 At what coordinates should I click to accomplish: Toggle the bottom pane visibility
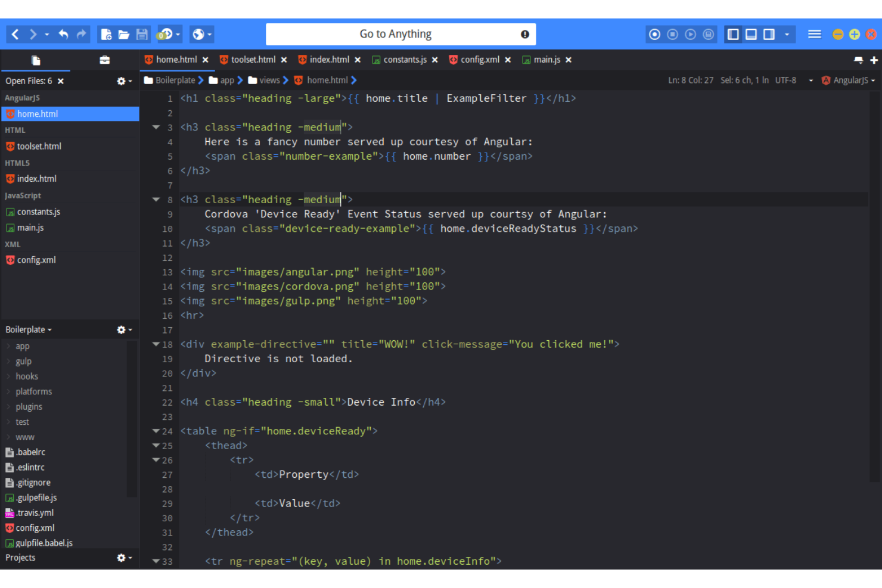coord(751,35)
